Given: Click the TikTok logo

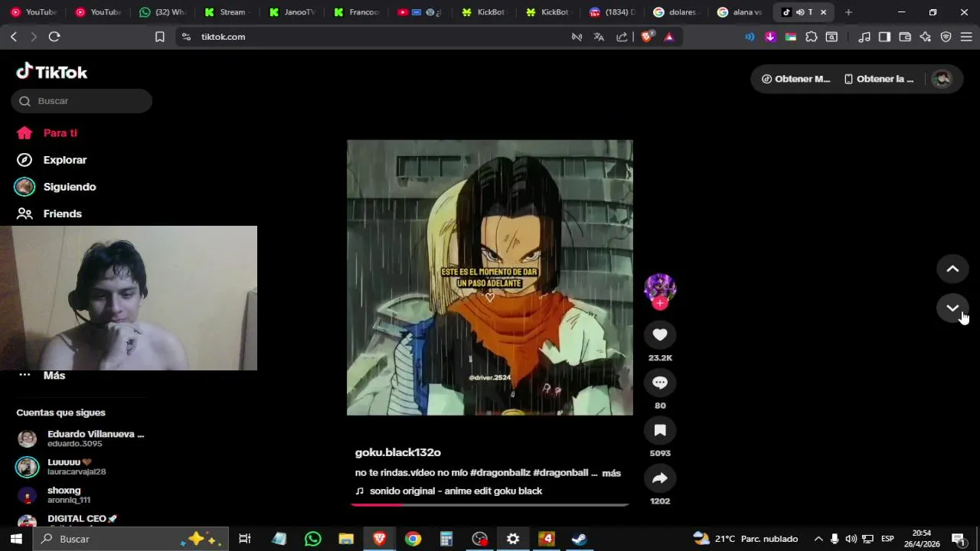Looking at the screenshot, I should 52,72.
